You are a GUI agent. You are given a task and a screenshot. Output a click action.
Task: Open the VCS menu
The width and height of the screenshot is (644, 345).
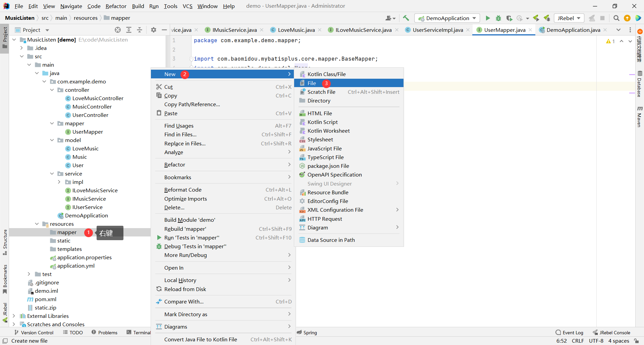[x=187, y=6]
